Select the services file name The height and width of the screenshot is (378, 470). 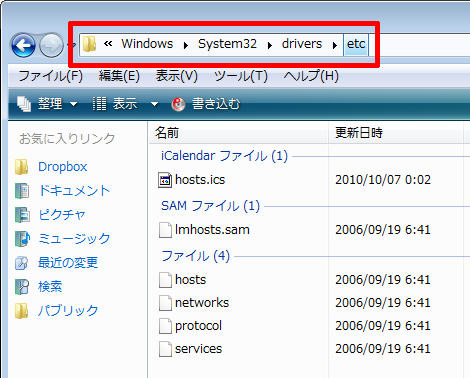[x=198, y=349]
